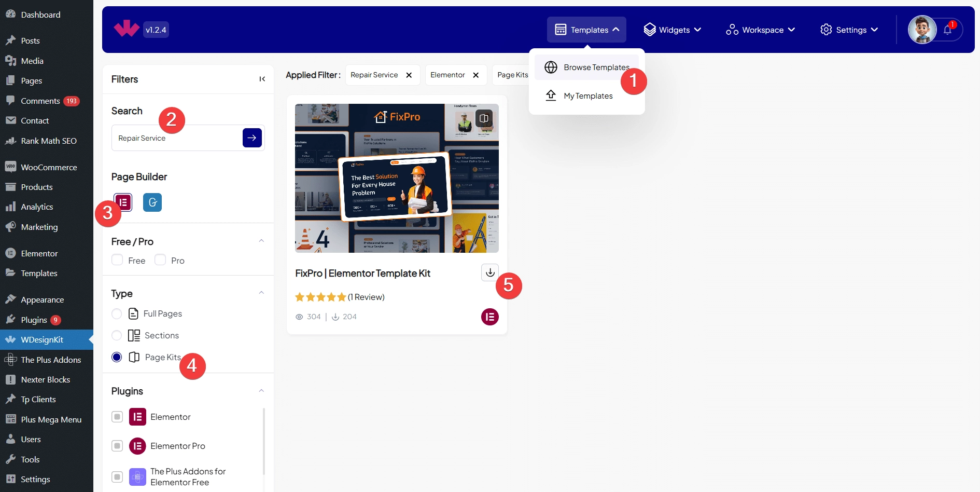The height and width of the screenshot is (492, 980).
Task: Open My Templates from dropdown menu
Action: point(587,96)
